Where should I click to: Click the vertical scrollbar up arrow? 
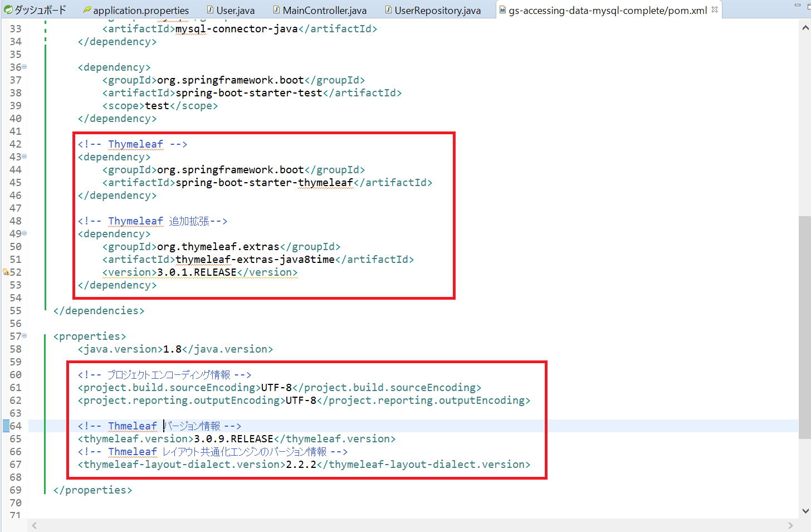click(x=805, y=27)
